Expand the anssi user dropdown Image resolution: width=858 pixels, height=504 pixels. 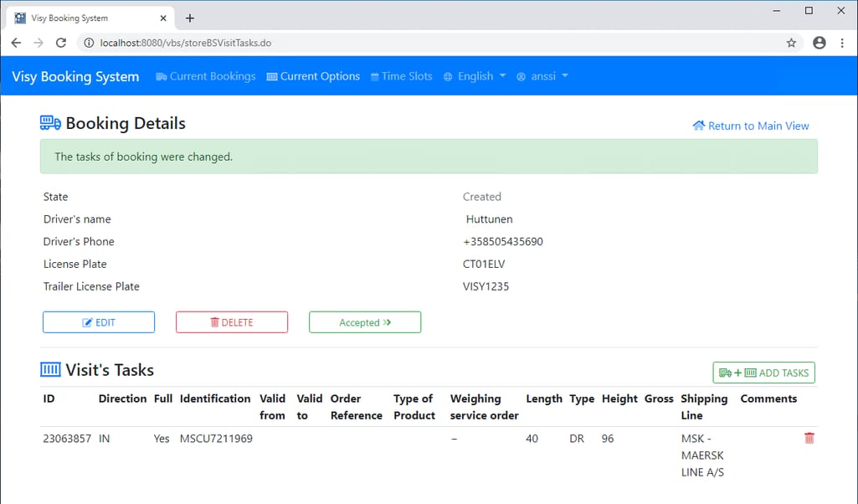[x=542, y=76]
